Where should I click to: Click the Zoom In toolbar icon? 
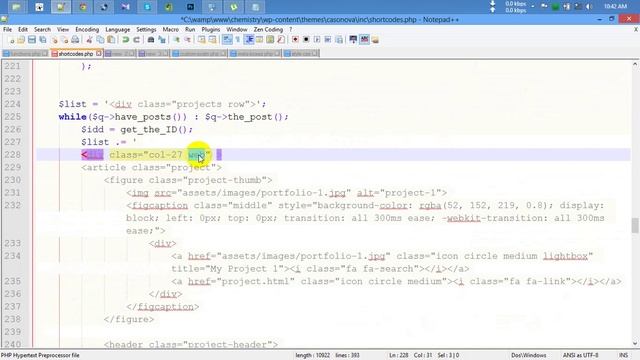[176, 40]
